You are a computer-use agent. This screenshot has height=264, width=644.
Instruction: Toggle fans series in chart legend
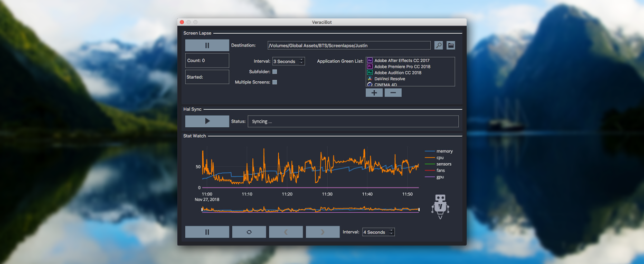pyautogui.click(x=435, y=171)
